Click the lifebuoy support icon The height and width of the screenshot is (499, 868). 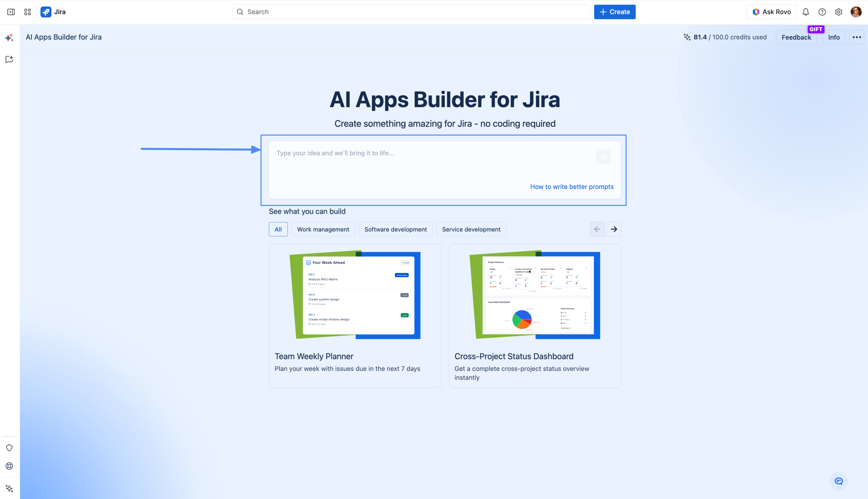pyautogui.click(x=9, y=466)
